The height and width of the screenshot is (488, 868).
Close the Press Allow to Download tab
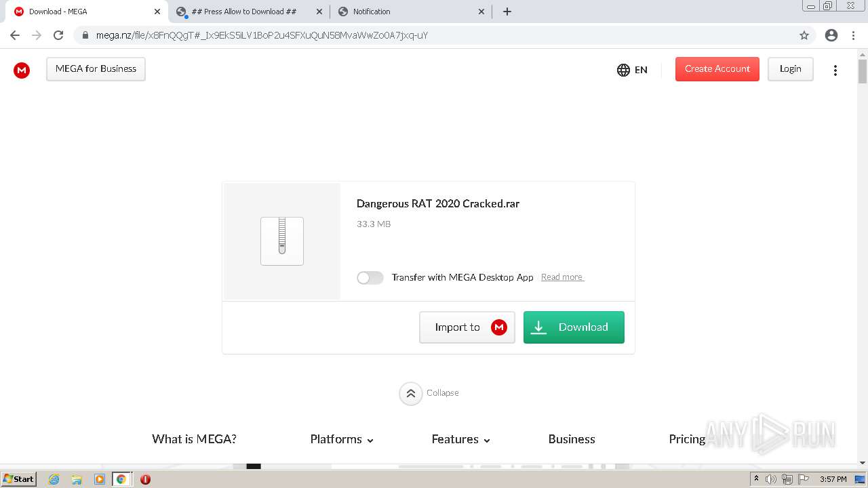[x=319, y=12]
